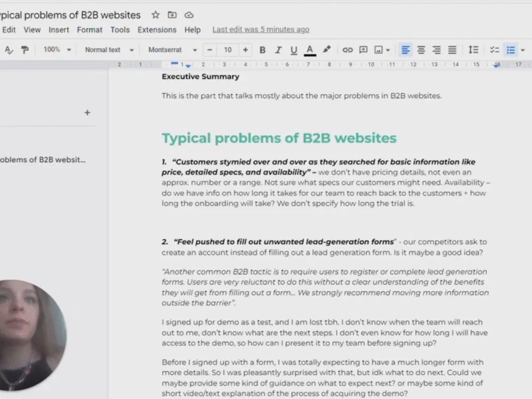Set alignment to left
Screen dimensions: 532x399
tap(405, 50)
